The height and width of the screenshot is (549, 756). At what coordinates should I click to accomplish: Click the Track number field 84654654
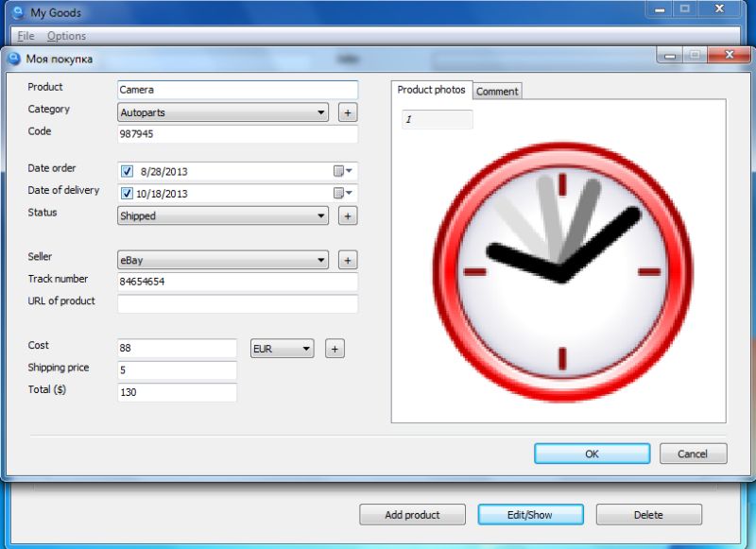pyautogui.click(x=238, y=282)
